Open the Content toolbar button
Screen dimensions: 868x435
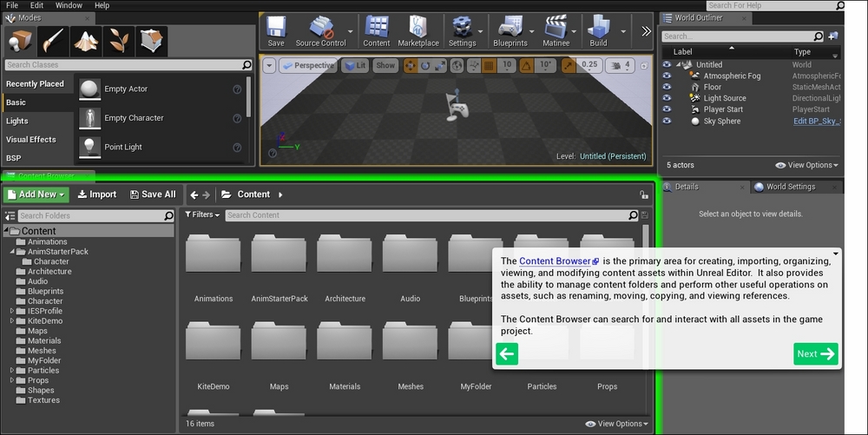coord(377,31)
